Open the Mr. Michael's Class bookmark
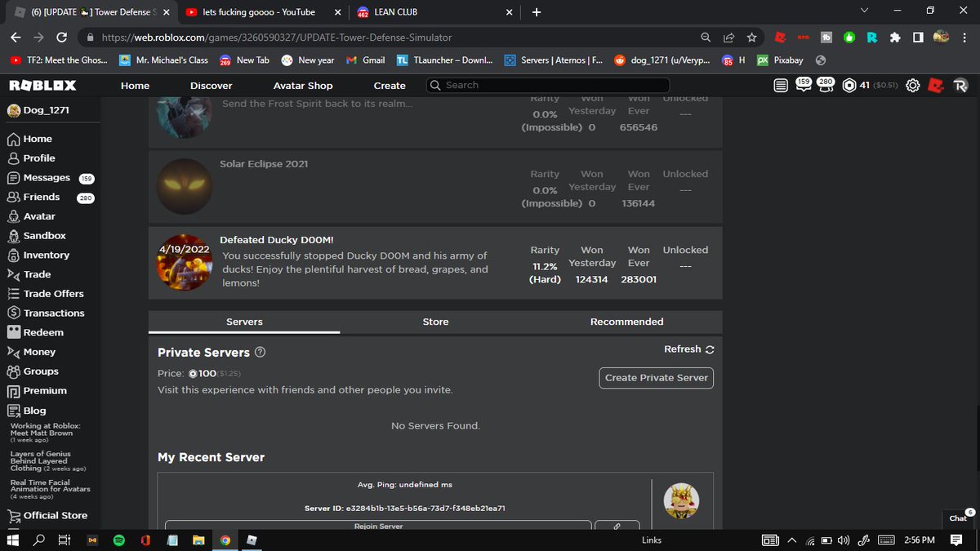This screenshot has width=980, height=551. [x=163, y=60]
